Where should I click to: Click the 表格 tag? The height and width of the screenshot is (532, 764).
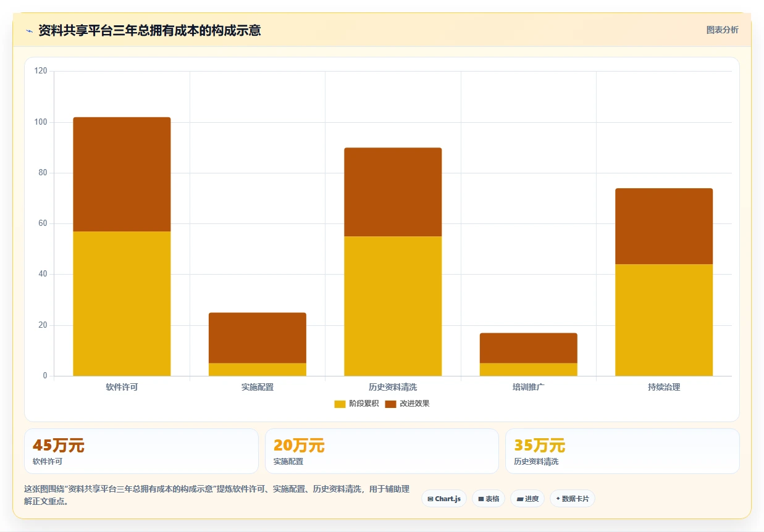[x=489, y=499]
